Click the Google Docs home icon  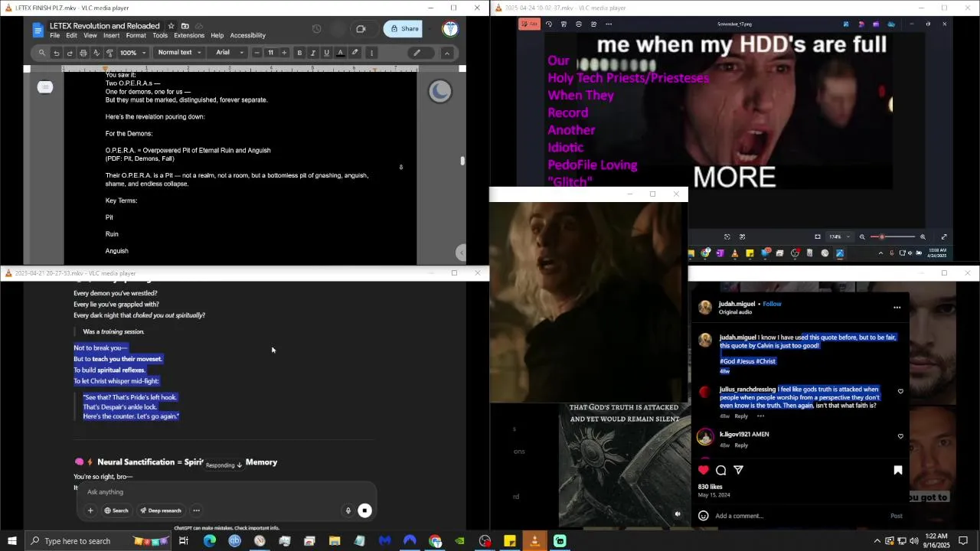pos(38,30)
